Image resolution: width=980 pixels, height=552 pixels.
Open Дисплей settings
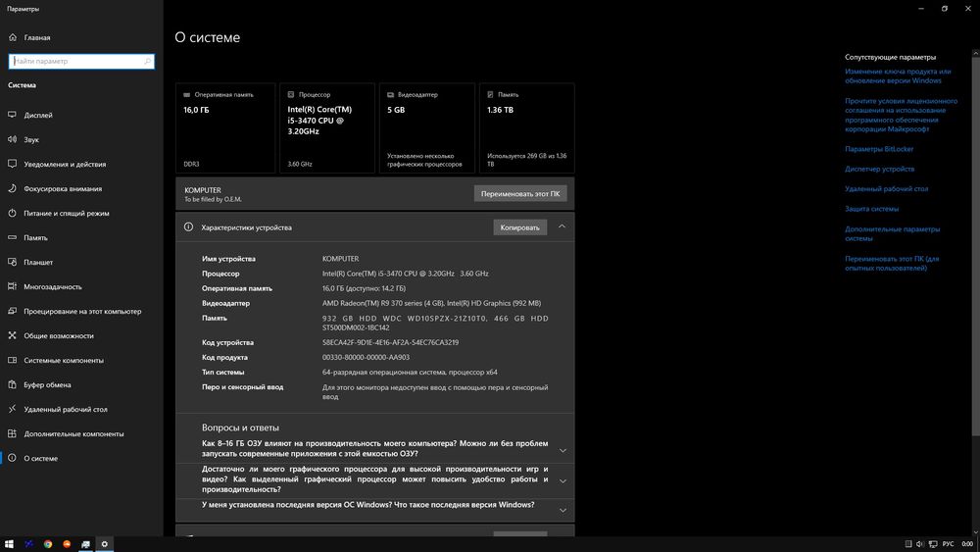tap(38, 115)
